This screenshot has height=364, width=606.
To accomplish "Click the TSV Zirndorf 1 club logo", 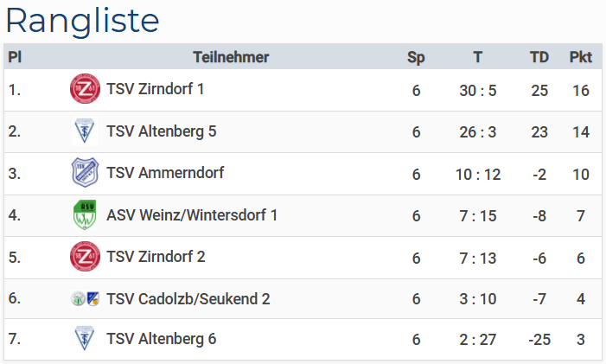I will pos(85,89).
